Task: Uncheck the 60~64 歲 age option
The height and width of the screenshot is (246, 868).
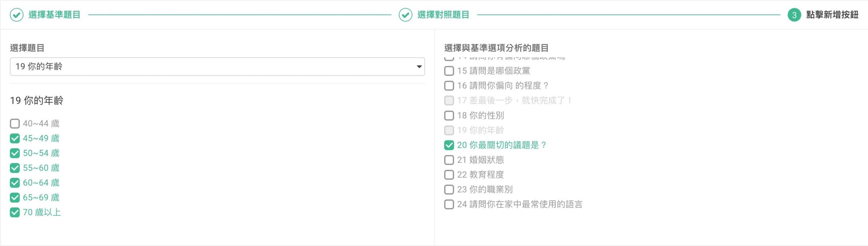Action: [x=15, y=183]
